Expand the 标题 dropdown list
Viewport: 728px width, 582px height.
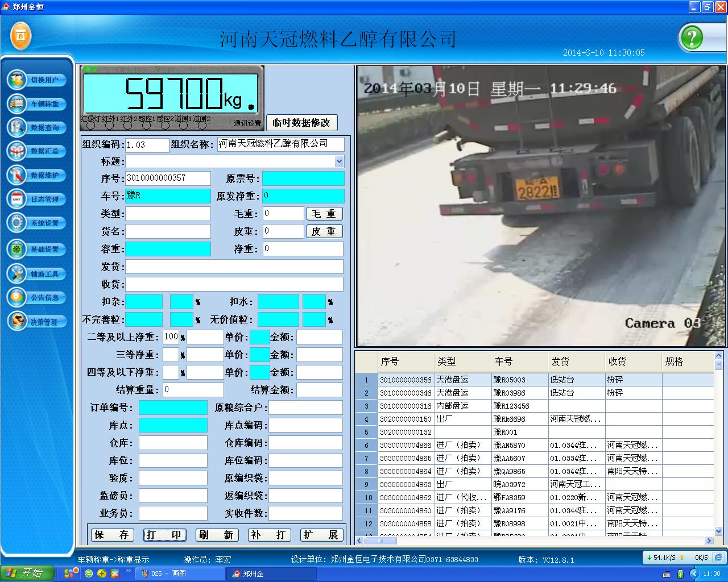[339, 161]
